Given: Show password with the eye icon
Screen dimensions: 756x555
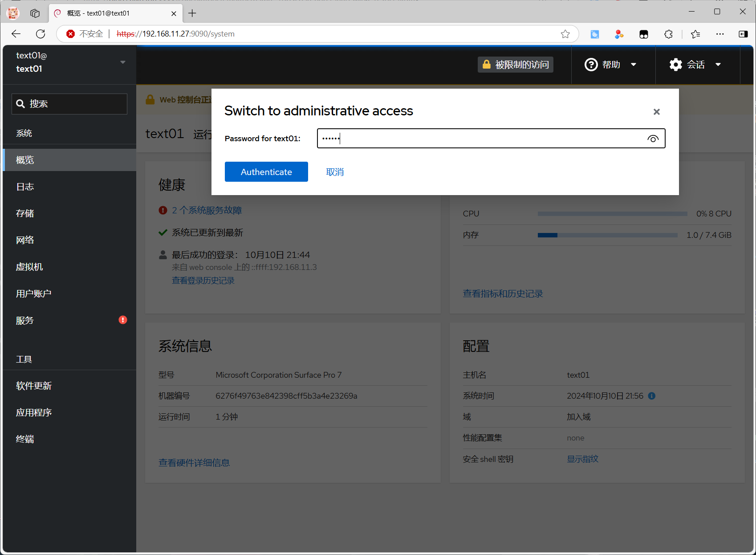Looking at the screenshot, I should click(x=653, y=139).
